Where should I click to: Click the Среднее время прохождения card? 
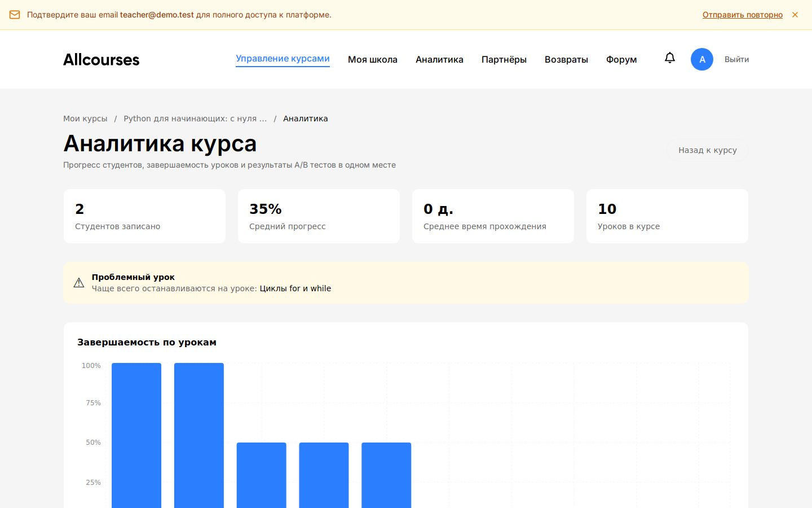point(493,216)
